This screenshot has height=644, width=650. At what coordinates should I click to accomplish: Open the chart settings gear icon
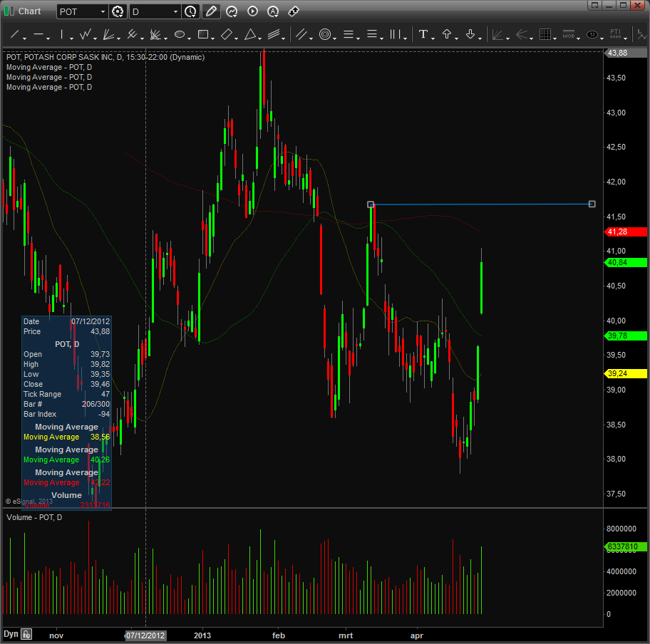(118, 11)
